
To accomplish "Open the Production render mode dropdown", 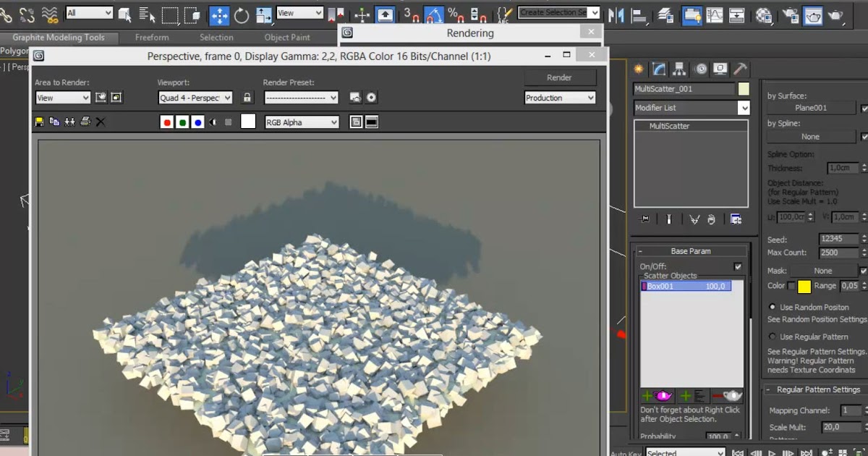I will (560, 98).
